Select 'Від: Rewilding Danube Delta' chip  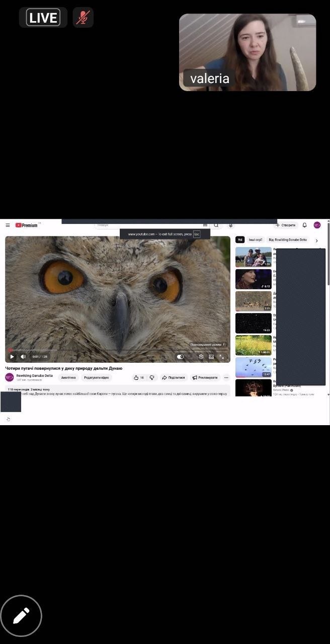(287, 240)
